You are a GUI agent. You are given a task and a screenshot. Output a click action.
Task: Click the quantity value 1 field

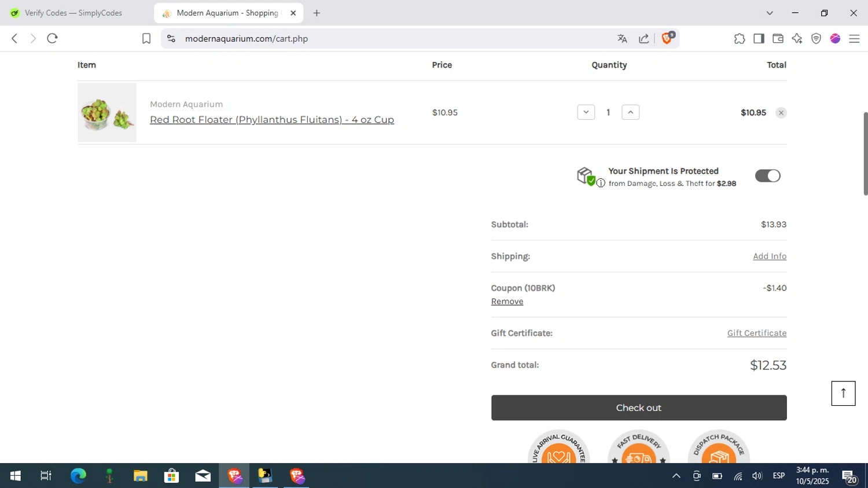(x=608, y=112)
